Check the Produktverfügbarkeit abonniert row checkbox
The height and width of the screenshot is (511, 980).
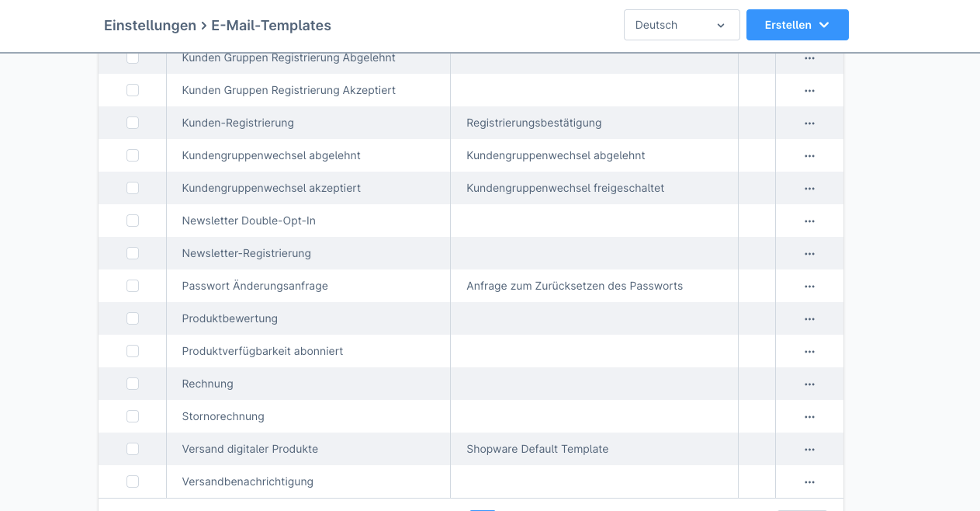[x=133, y=351]
